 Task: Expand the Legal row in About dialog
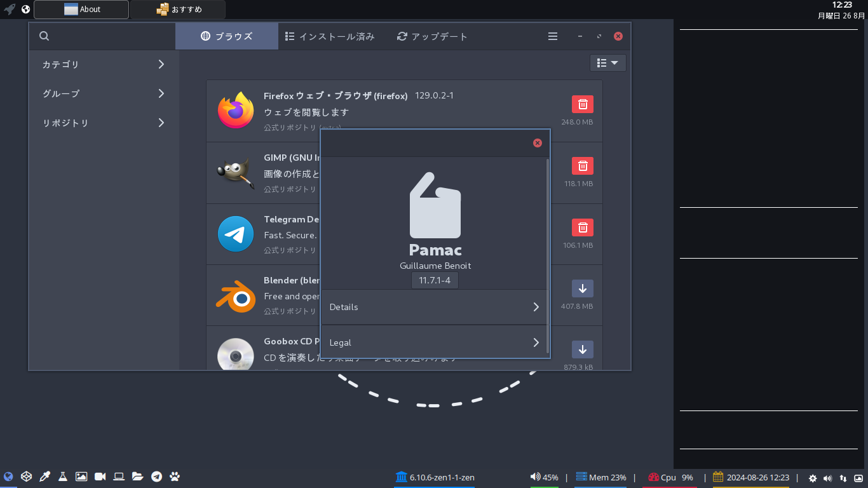click(x=434, y=342)
